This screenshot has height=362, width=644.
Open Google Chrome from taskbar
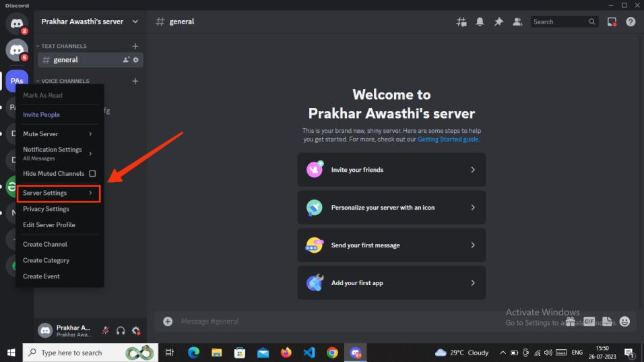pos(332,353)
